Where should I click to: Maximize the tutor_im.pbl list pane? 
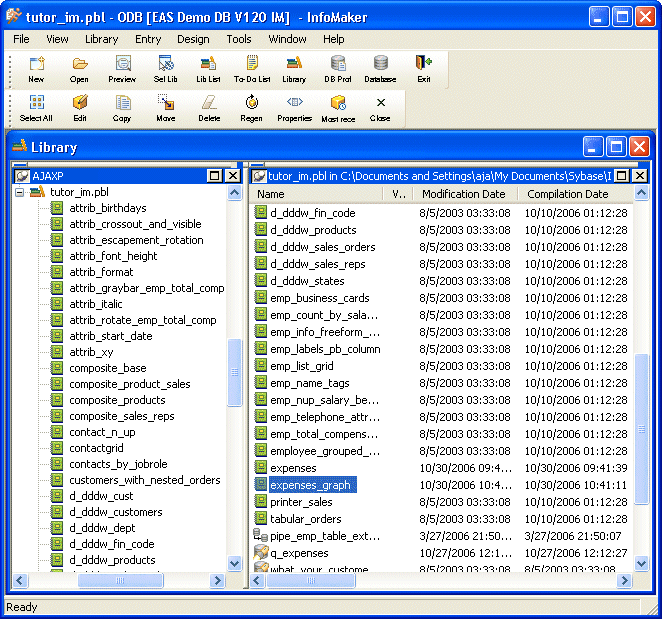tap(621, 176)
